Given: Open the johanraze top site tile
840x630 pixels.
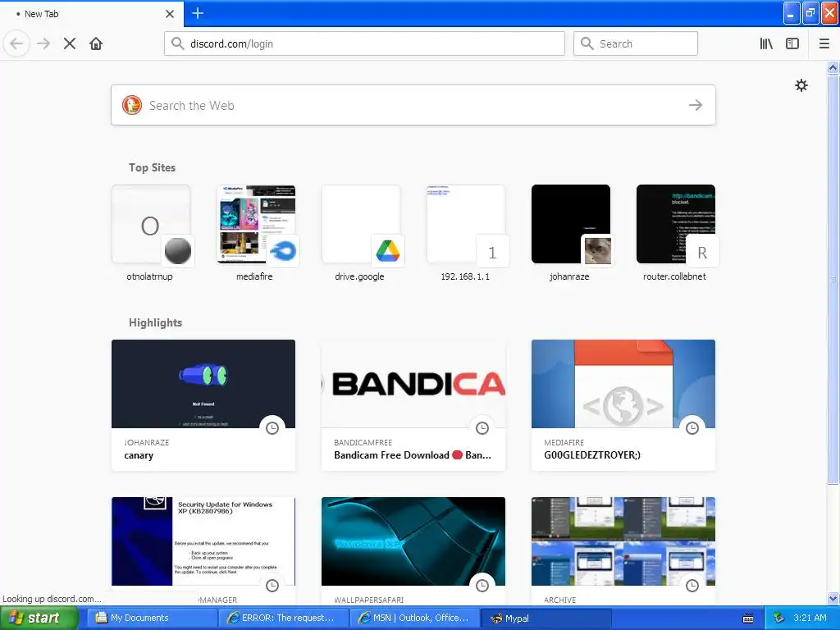Looking at the screenshot, I should pyautogui.click(x=571, y=233).
